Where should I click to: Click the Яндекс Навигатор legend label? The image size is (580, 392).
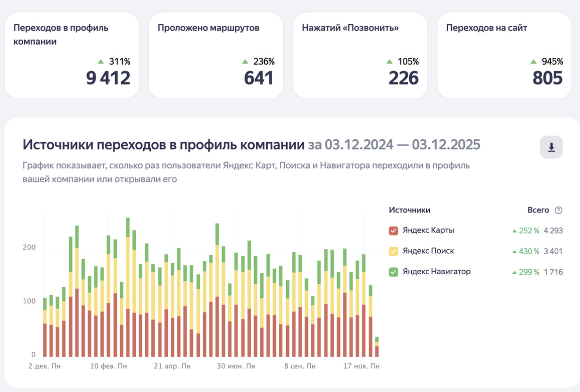(436, 271)
